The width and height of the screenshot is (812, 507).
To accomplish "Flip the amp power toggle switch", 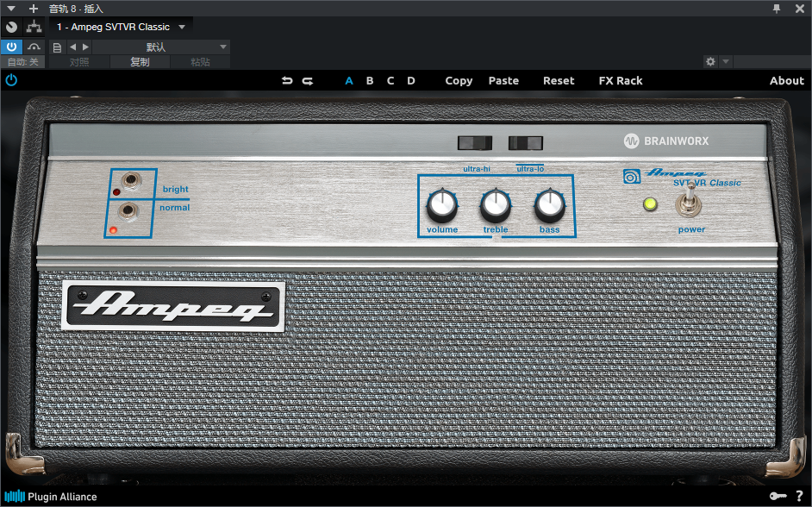I will [689, 201].
